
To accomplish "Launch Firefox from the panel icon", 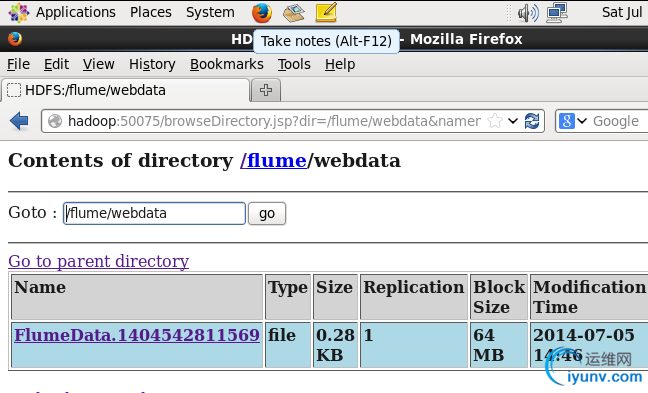I will click(262, 12).
